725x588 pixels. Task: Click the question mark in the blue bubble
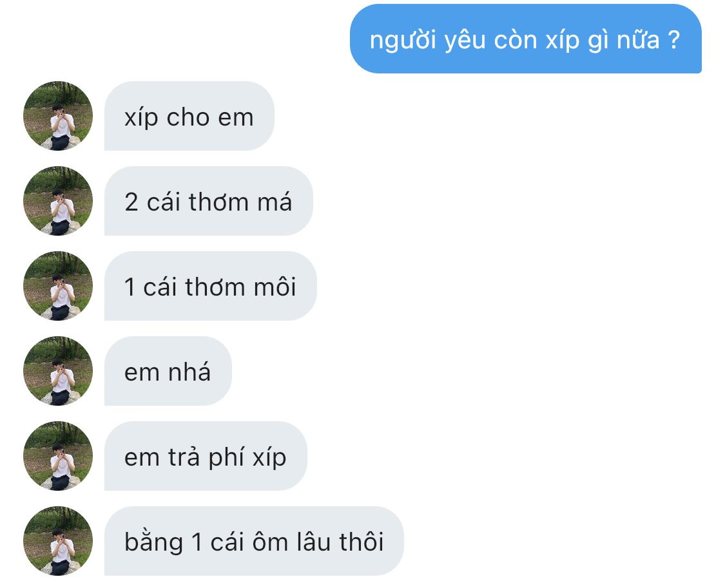(x=674, y=40)
